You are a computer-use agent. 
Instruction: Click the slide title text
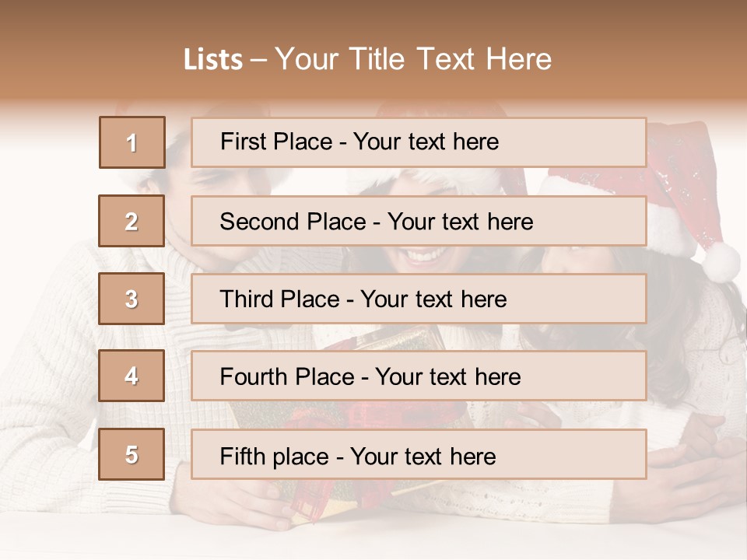[x=368, y=59]
